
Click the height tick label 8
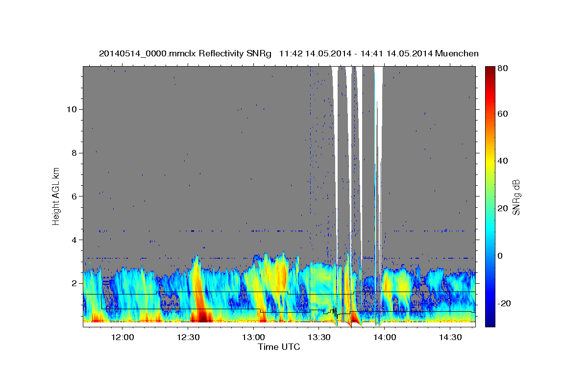click(x=73, y=152)
